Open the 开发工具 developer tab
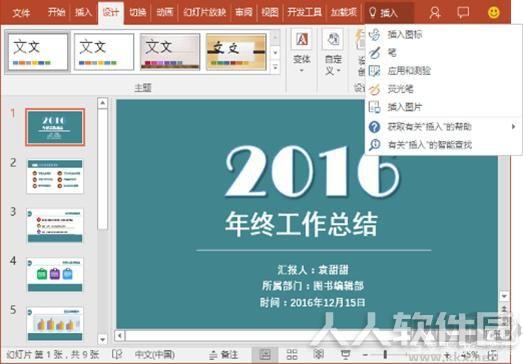This screenshot has width=523, height=364. pyautogui.click(x=305, y=13)
